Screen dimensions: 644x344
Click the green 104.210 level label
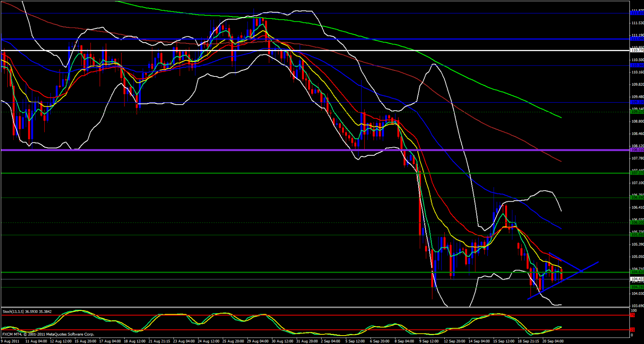pos(637,287)
